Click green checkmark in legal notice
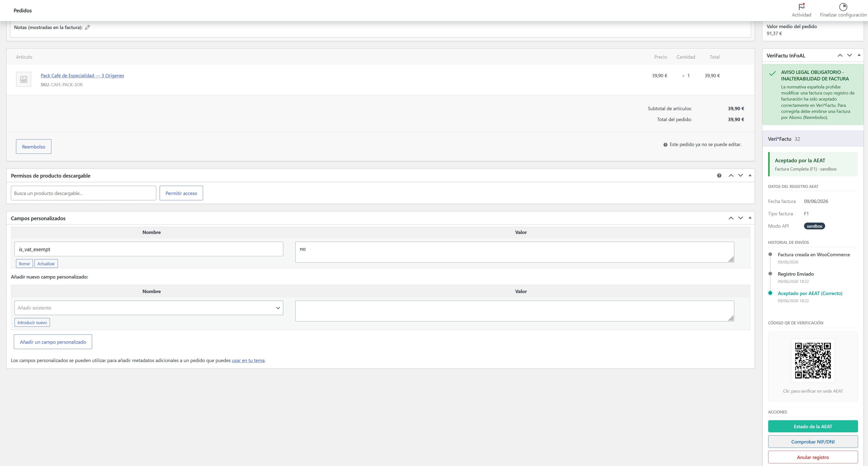Viewport: 868px width, 466px height. click(772, 73)
